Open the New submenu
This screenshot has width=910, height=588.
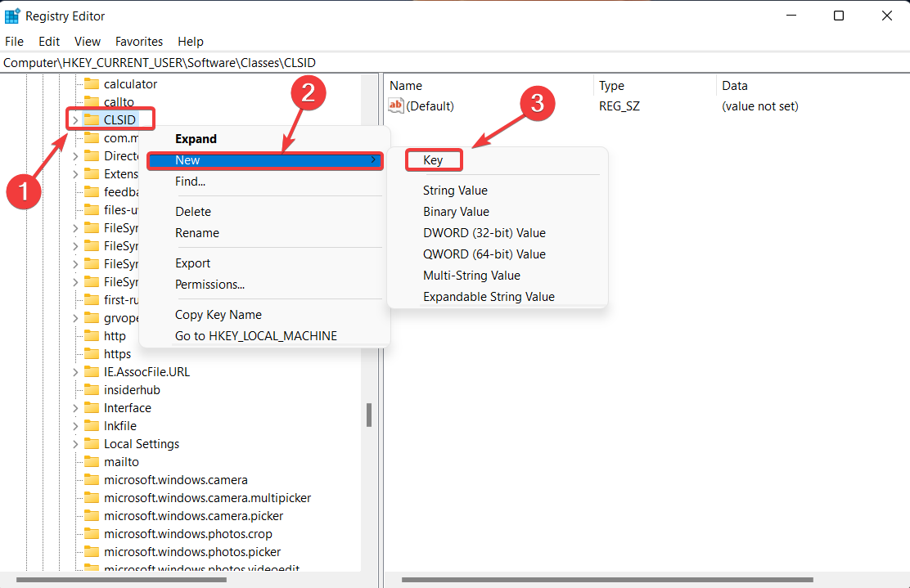(264, 160)
